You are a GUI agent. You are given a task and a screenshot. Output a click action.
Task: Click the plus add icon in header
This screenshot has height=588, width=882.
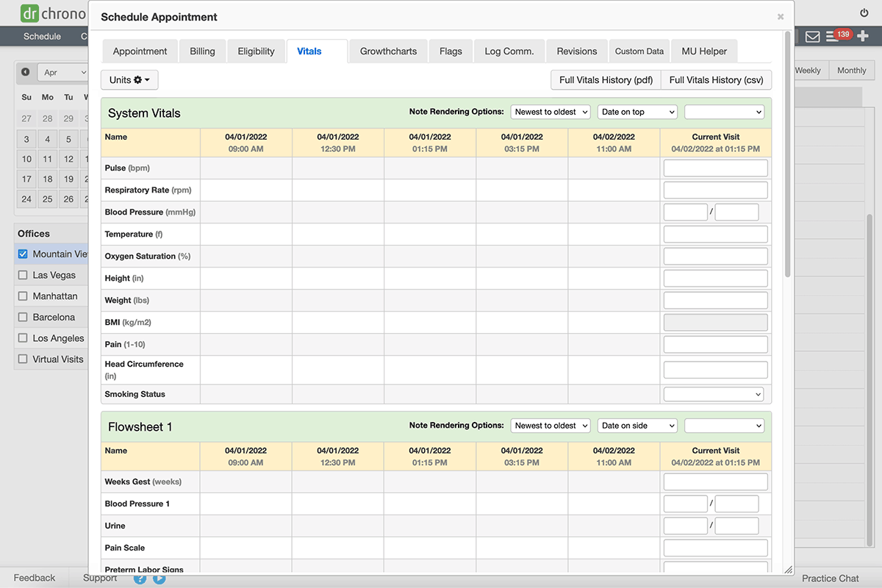[x=863, y=36]
